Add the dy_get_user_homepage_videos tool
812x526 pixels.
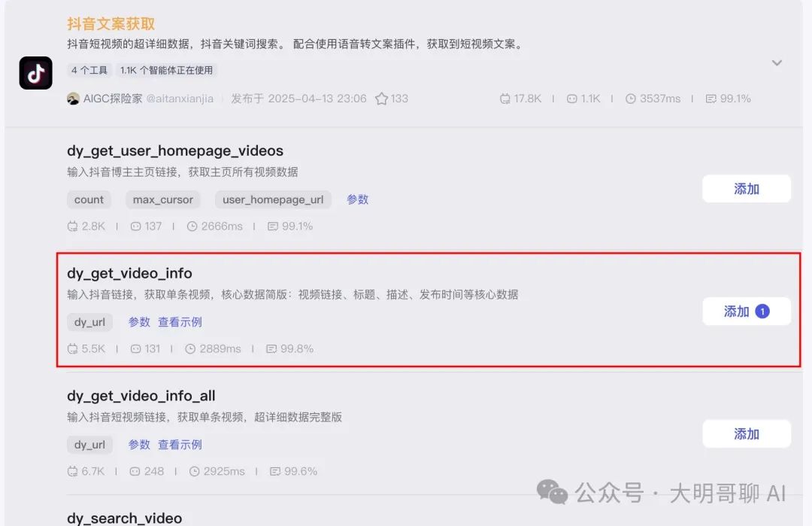click(x=747, y=189)
